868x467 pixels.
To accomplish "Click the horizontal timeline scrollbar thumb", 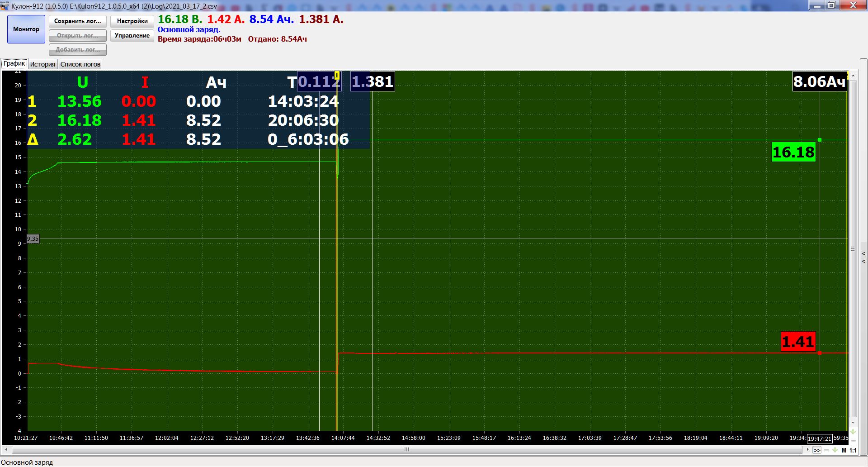I will 406,450.
